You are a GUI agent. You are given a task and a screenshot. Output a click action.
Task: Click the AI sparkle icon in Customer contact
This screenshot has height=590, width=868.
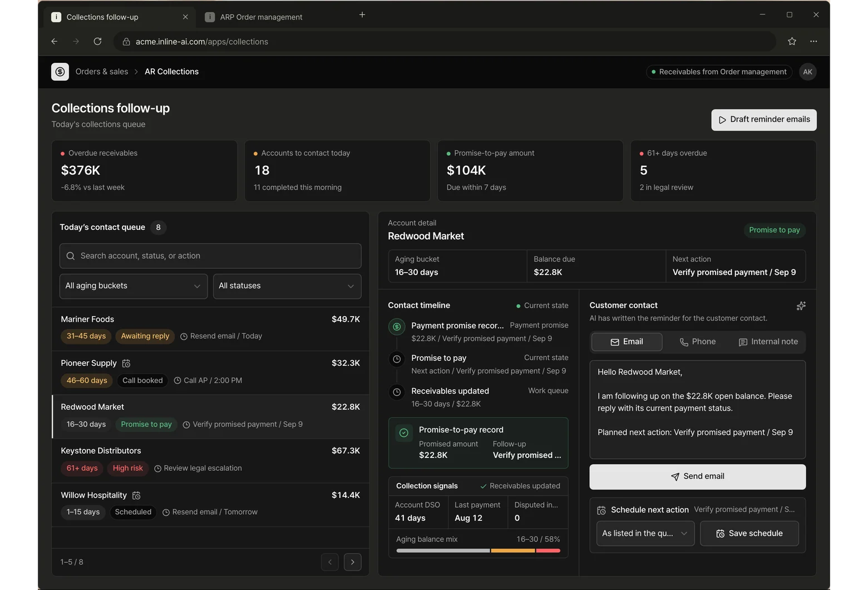coord(801,306)
